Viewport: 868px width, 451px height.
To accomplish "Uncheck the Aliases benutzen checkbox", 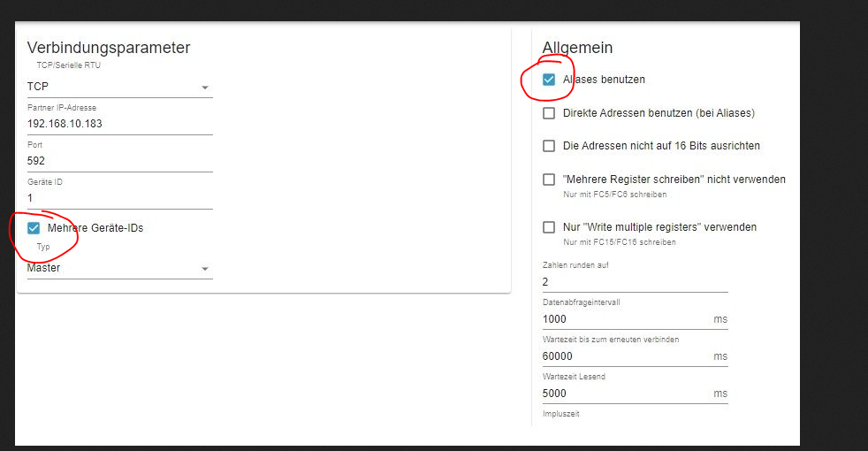I will tap(549, 80).
